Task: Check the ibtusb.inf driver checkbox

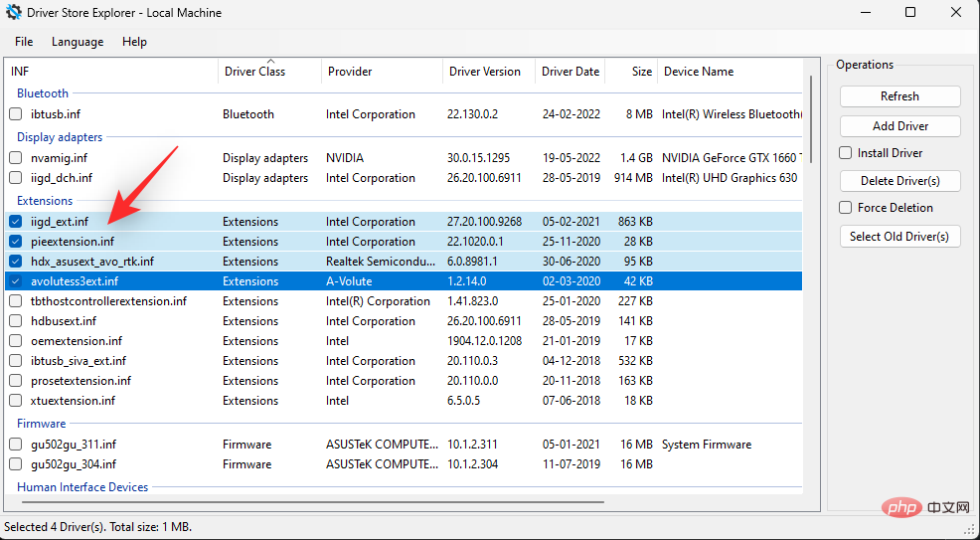Action: [16, 114]
